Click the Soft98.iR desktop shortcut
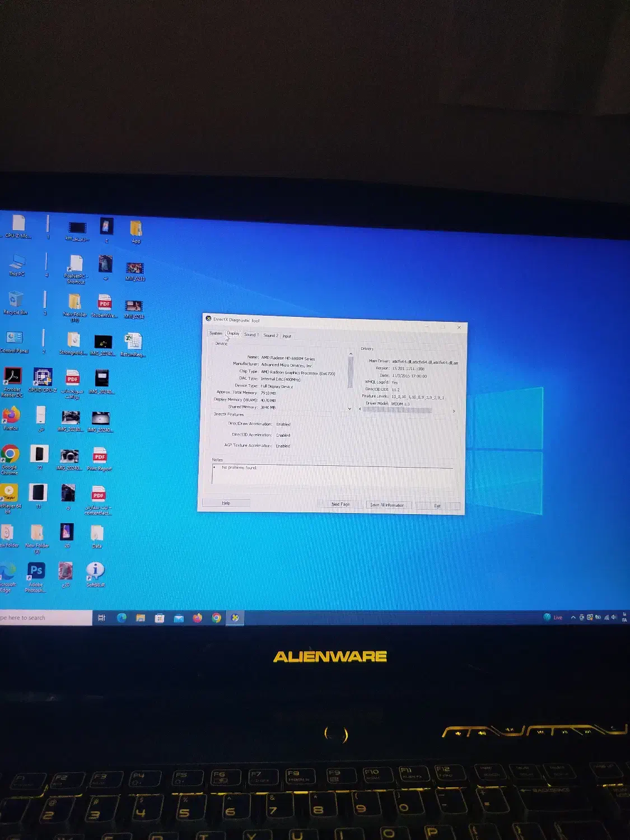630x840 pixels. (95, 571)
